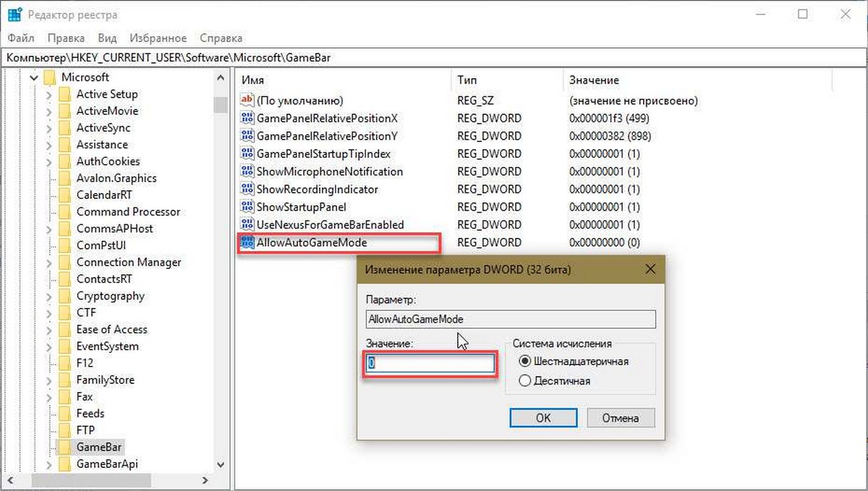Image resolution: width=868 pixels, height=491 pixels.
Task: Select the Десятичная radio button
Action: click(x=525, y=380)
